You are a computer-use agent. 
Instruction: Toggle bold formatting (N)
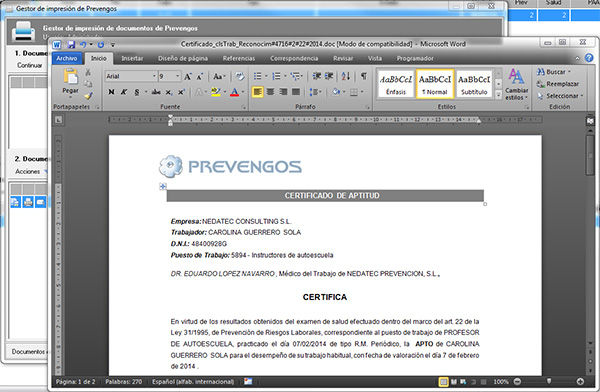click(111, 92)
